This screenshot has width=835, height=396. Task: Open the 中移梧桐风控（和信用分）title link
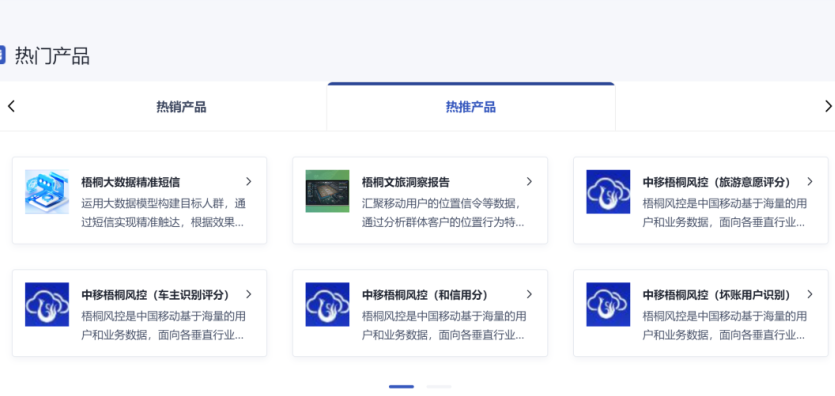425,295
